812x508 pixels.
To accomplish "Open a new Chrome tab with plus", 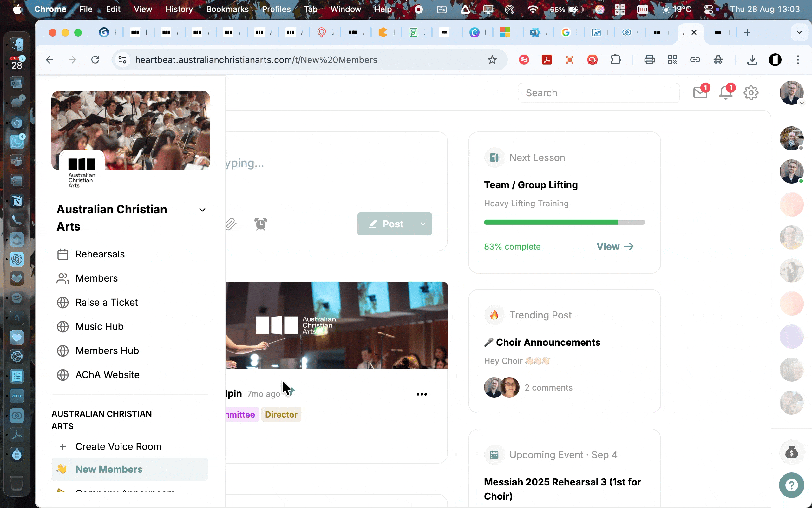I will coord(747,32).
